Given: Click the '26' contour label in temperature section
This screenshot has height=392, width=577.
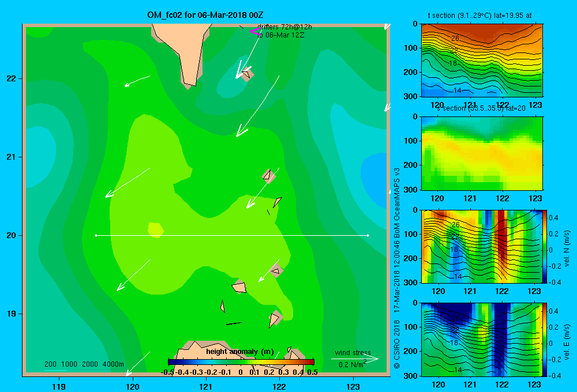Looking at the screenshot, I should [455, 38].
